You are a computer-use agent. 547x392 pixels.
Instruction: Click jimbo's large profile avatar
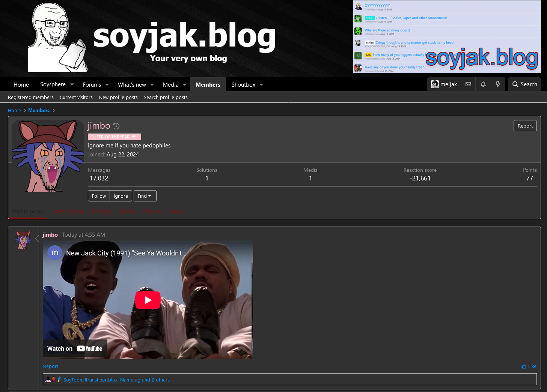[x=48, y=156]
